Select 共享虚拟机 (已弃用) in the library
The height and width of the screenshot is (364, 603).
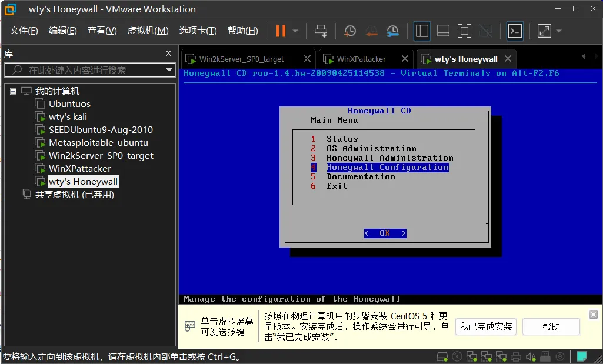(75, 195)
